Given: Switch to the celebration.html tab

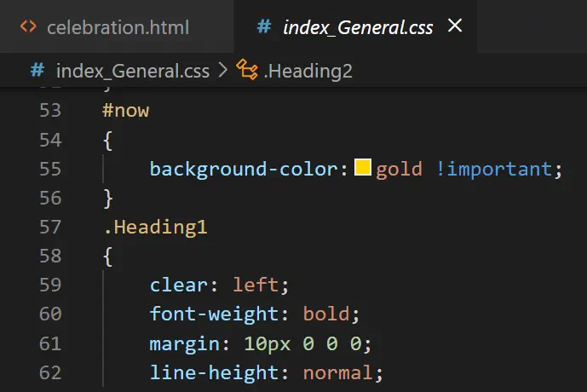Looking at the screenshot, I should [x=117, y=26].
